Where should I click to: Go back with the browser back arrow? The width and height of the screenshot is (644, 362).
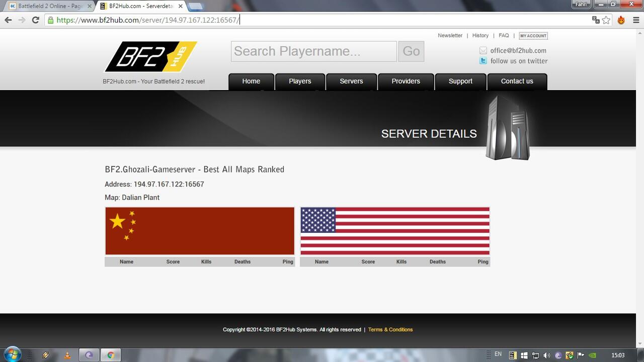8,20
